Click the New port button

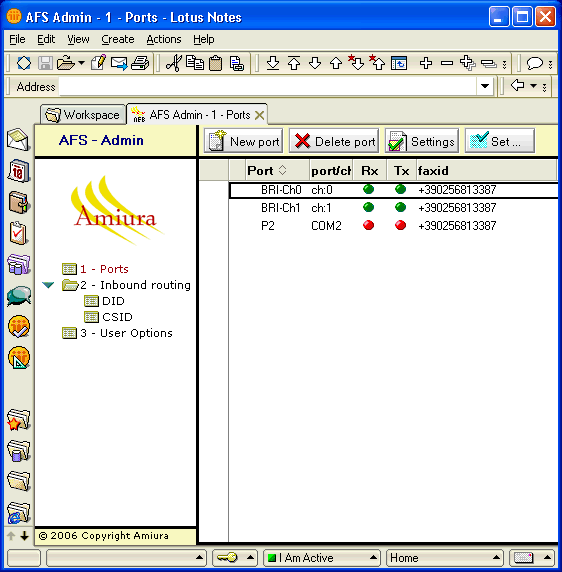[244, 141]
